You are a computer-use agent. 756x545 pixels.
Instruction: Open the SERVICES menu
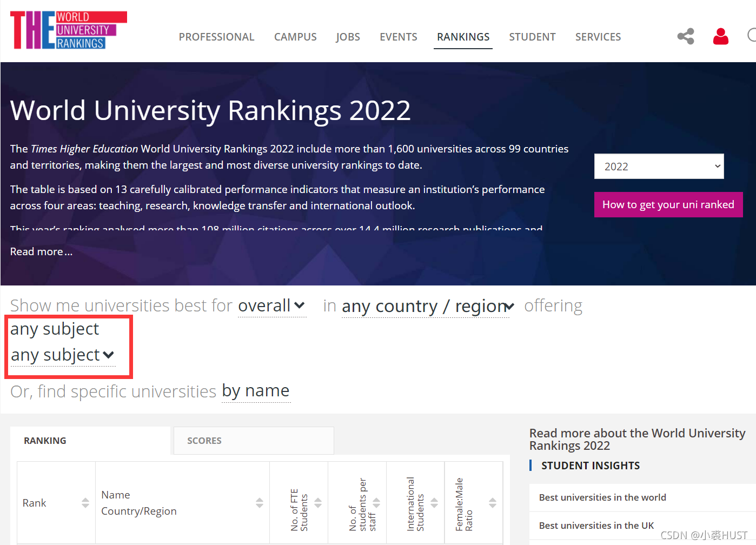tap(598, 37)
